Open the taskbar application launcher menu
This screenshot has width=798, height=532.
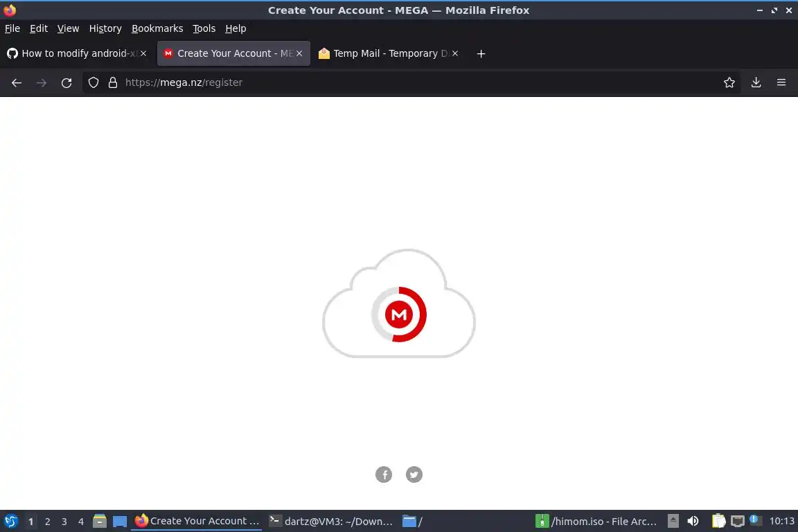[10, 522]
